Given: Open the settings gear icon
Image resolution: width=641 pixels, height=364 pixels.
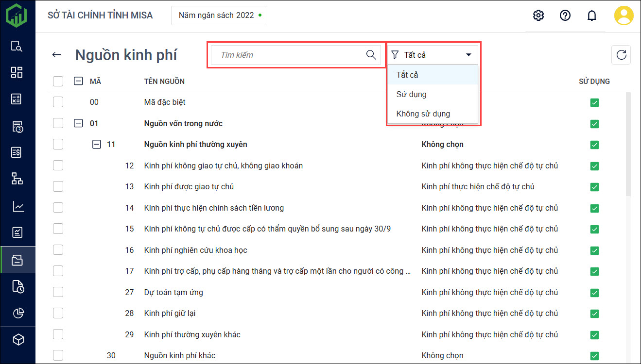Looking at the screenshot, I should [538, 16].
